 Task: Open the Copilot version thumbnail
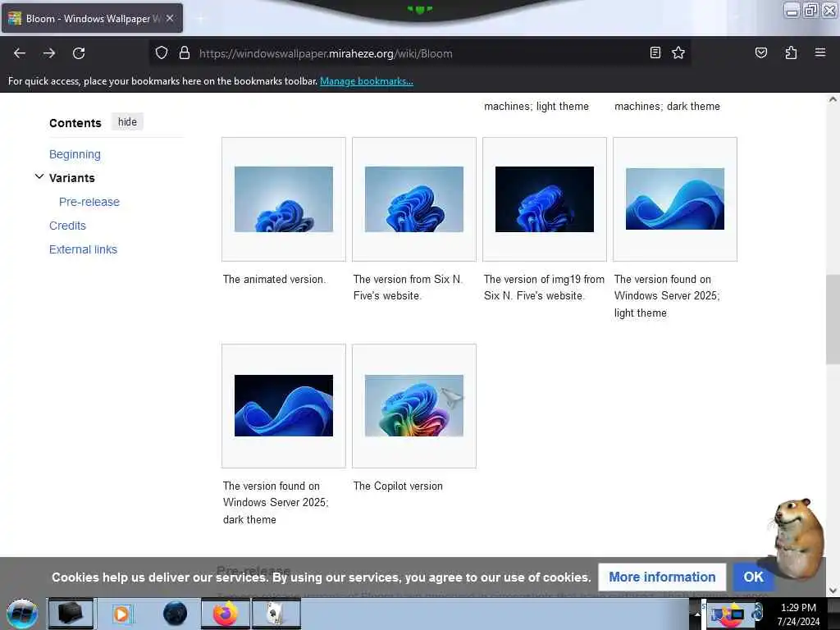coord(414,405)
